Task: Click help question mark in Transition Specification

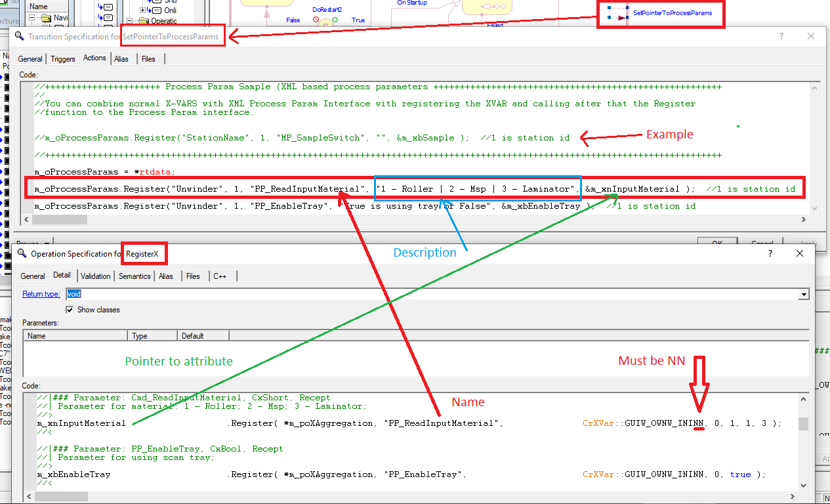Action: [x=781, y=37]
